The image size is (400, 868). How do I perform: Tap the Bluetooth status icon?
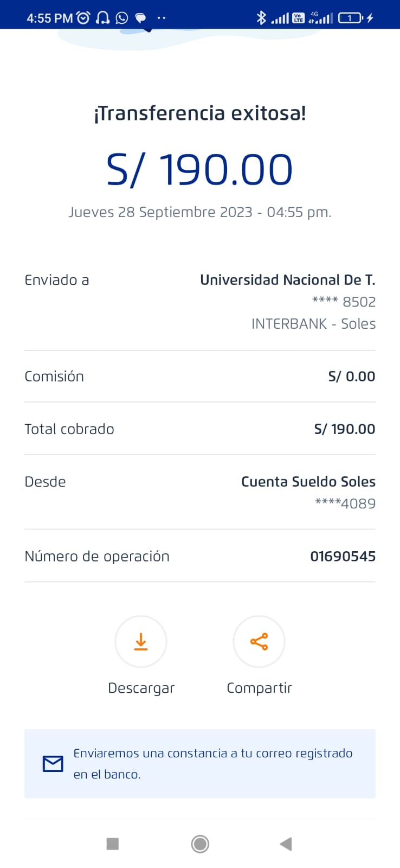tap(261, 18)
